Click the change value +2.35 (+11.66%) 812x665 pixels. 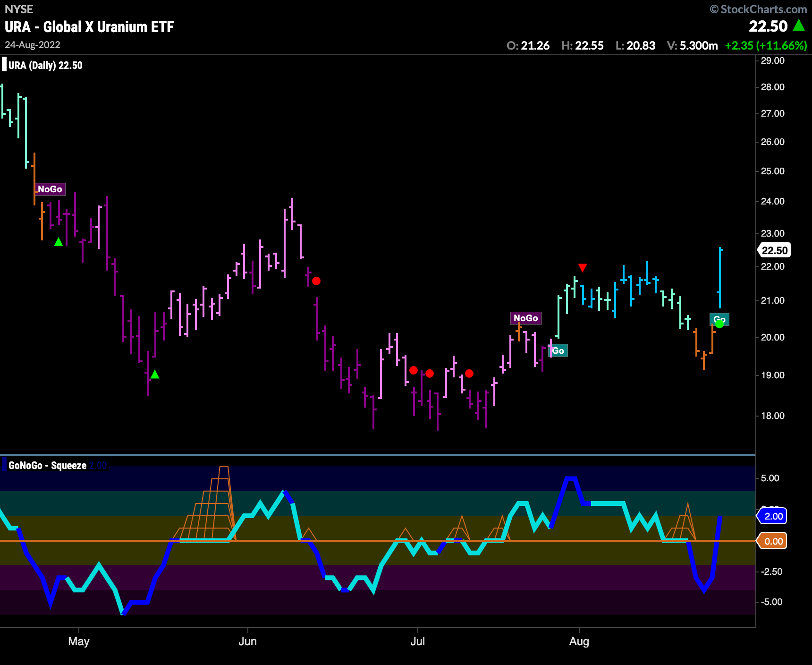[x=766, y=45]
